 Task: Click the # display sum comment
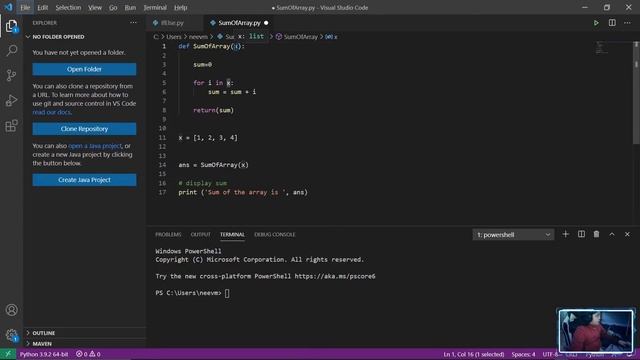(x=202, y=183)
